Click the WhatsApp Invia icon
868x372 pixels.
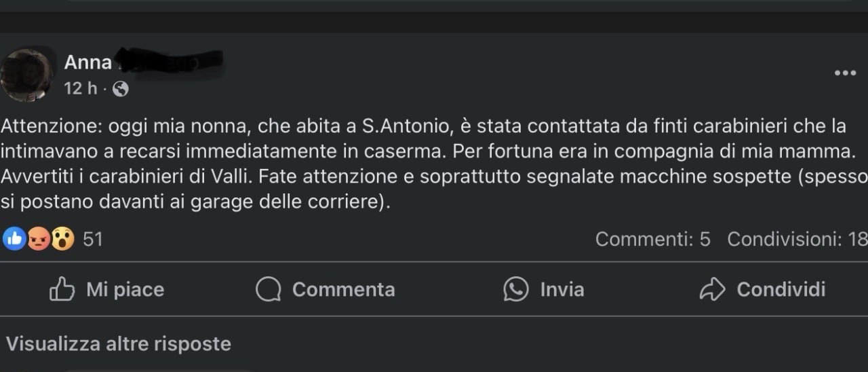point(516,289)
